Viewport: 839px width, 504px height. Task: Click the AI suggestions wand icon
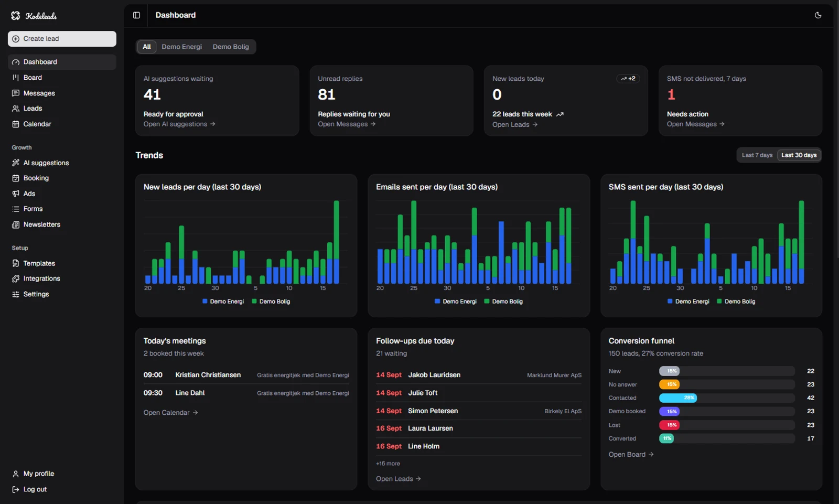[16, 163]
